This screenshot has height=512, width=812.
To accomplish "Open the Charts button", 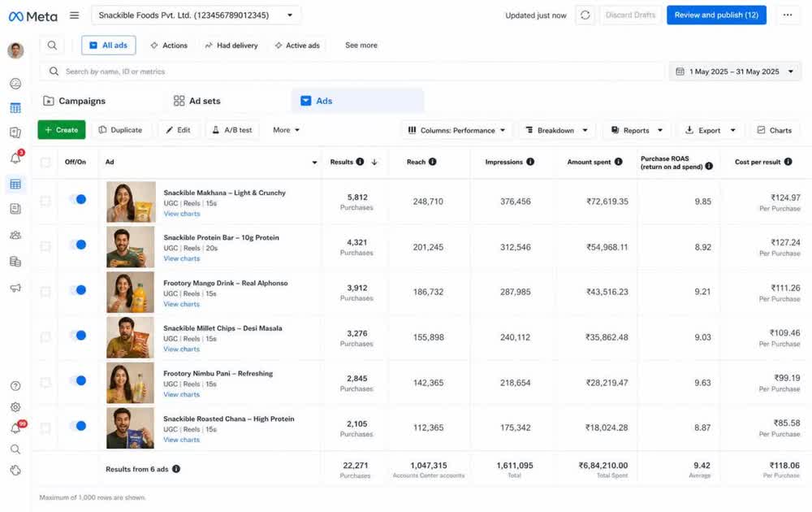I will (775, 130).
